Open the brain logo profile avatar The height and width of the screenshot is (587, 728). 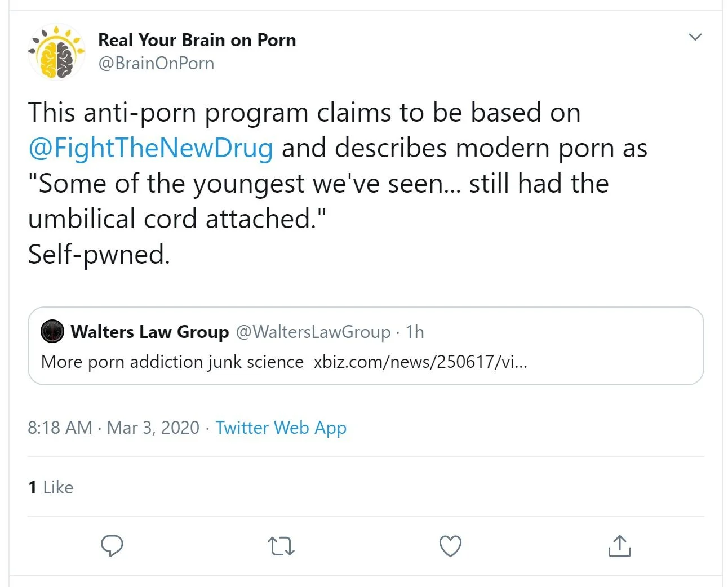pos(56,52)
